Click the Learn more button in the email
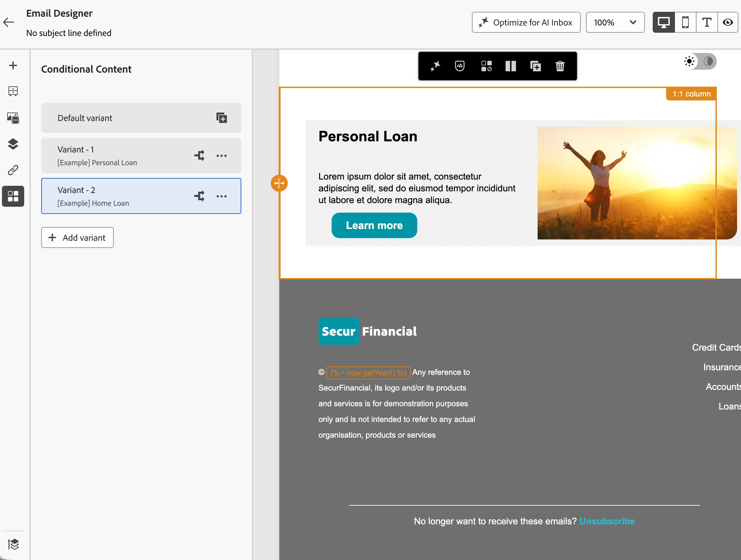 374,225
